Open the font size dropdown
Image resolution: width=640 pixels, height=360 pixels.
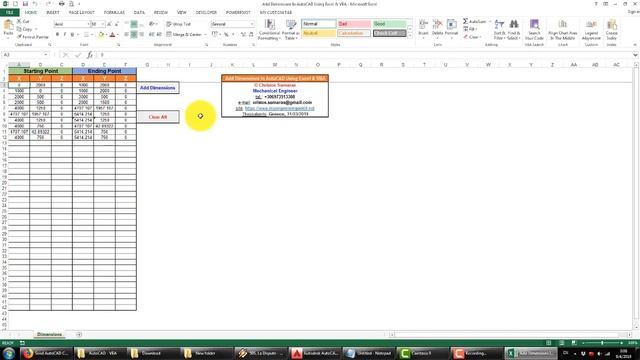(102, 24)
